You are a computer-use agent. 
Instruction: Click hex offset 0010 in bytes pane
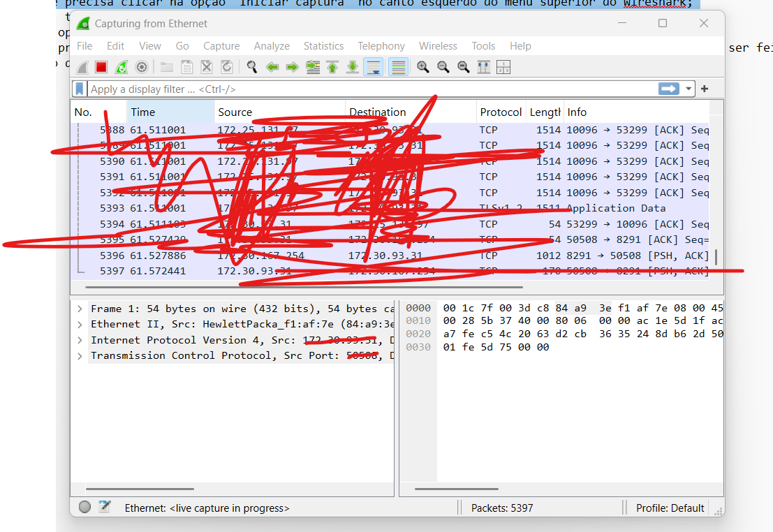coord(418,321)
